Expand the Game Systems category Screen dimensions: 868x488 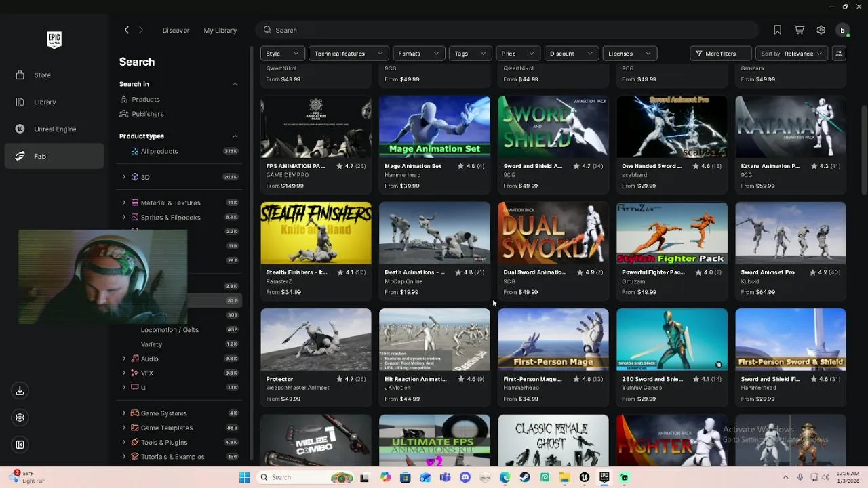point(124,413)
